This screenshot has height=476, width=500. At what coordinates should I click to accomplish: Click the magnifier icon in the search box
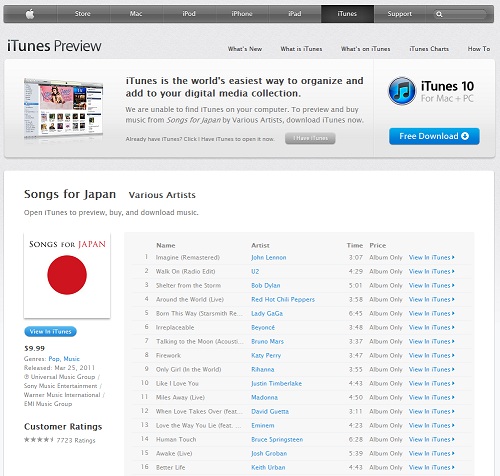[439, 14]
